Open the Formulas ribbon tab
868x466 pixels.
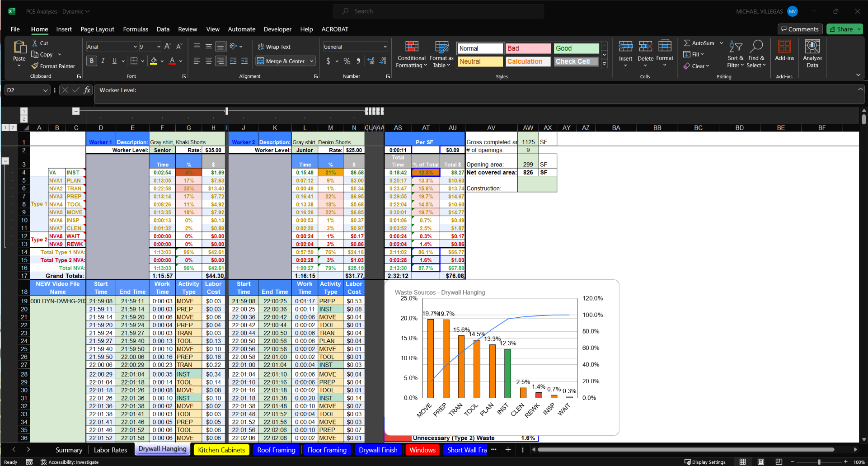coord(136,29)
